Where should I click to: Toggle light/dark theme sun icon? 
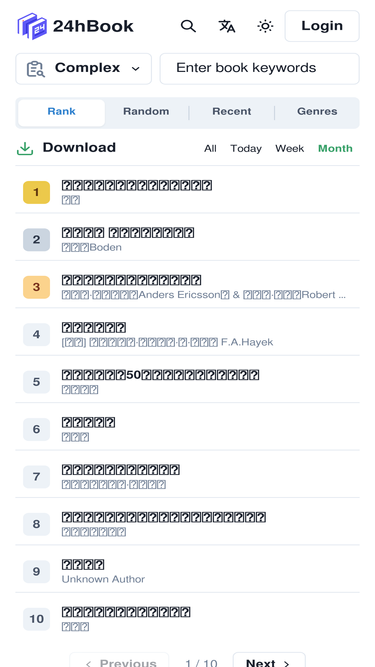click(x=265, y=26)
